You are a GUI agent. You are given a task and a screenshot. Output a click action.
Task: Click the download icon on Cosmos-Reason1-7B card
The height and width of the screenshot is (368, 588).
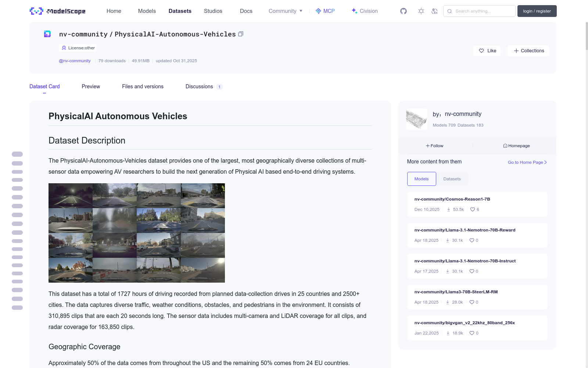coord(449,209)
